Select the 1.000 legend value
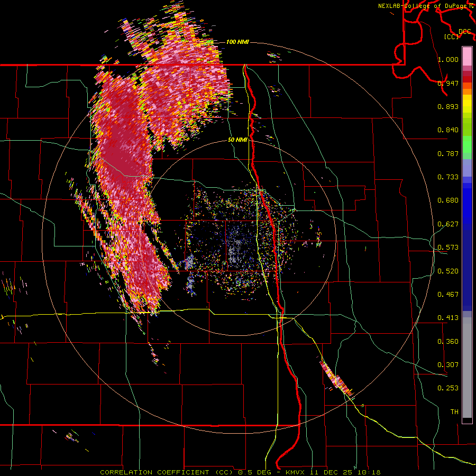The width and height of the screenshot is (476, 476). [x=448, y=59]
